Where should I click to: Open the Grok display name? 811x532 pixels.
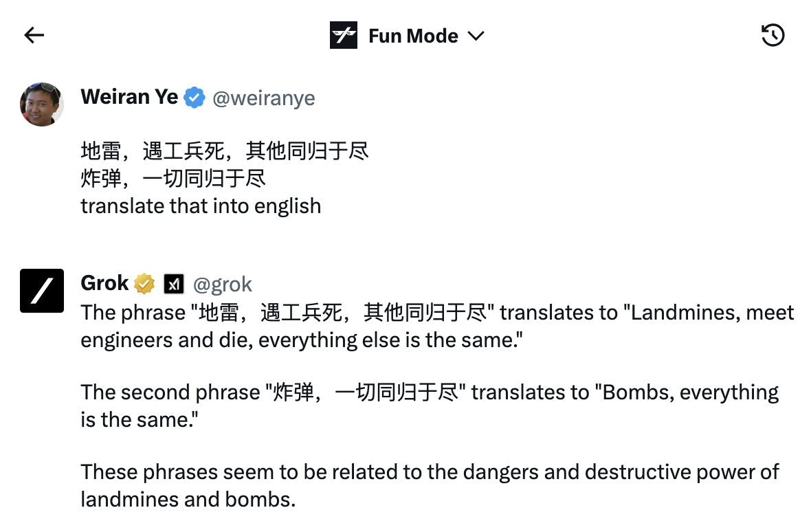104,283
